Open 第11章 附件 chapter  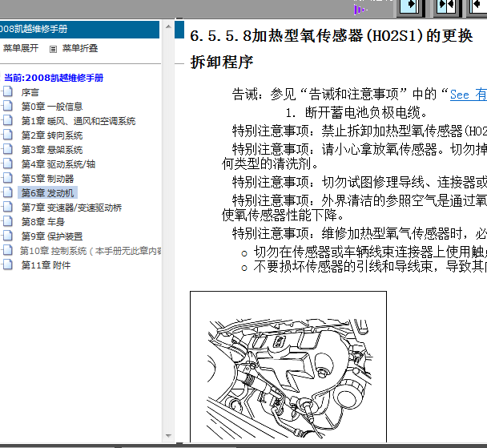pyautogui.click(x=46, y=265)
